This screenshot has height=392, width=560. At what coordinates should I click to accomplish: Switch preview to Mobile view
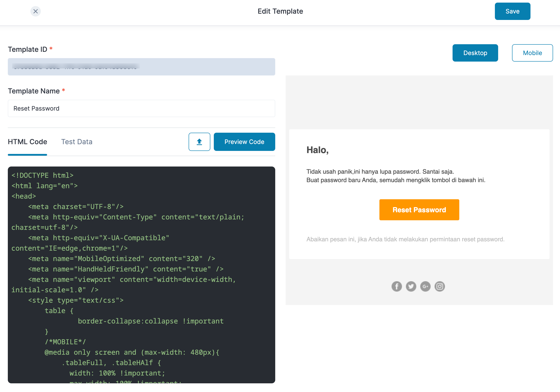[532, 53]
